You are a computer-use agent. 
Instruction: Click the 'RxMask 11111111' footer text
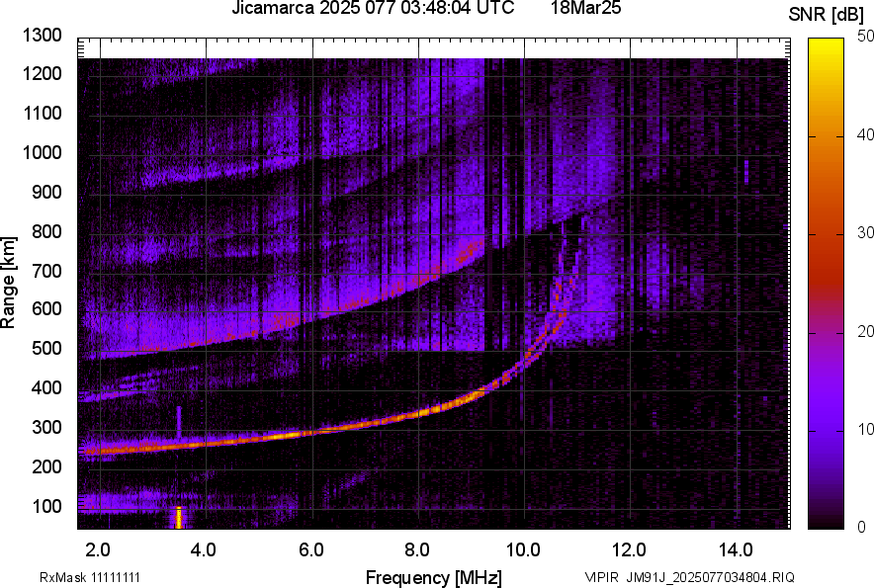(89, 577)
